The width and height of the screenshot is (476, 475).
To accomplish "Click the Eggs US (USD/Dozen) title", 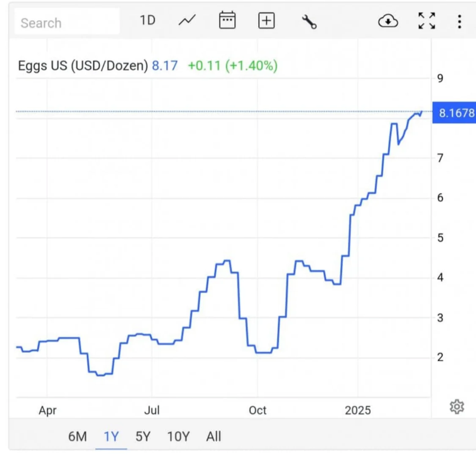I will coord(83,66).
